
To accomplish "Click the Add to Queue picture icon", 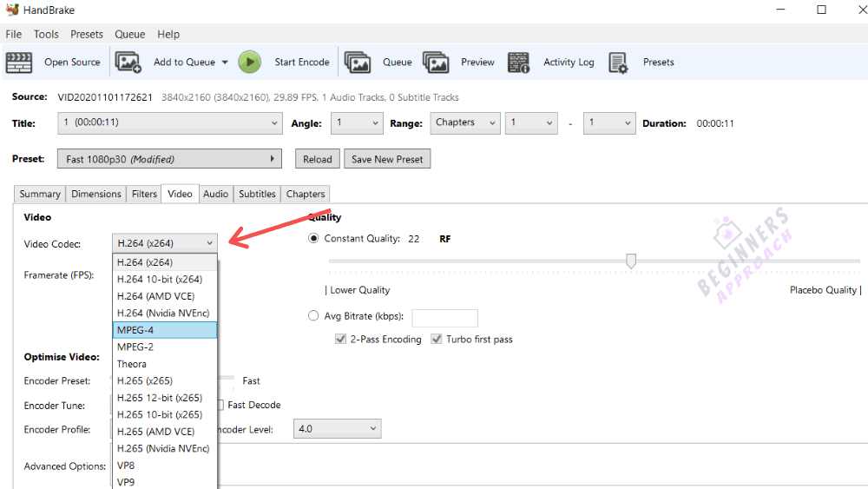I will point(128,62).
